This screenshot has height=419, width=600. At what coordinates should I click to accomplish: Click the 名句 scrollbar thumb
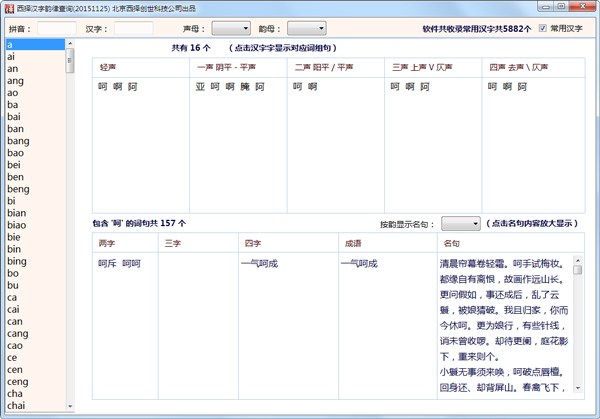578,270
